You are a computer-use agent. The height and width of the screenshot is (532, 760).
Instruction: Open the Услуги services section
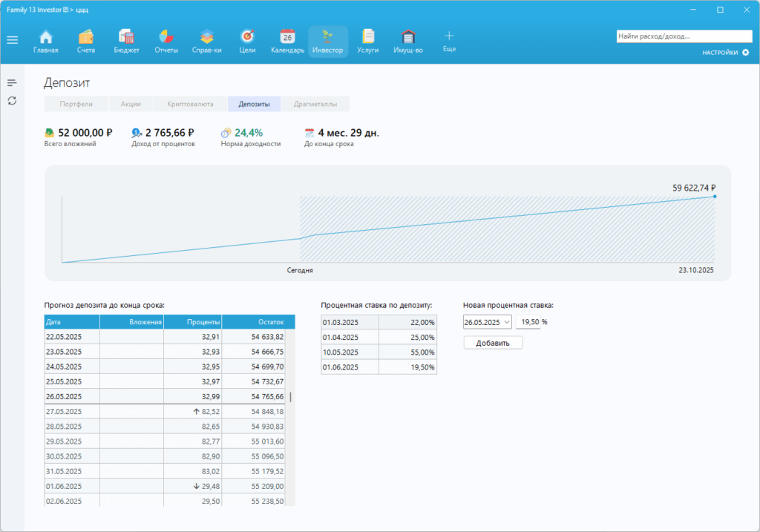coord(368,42)
